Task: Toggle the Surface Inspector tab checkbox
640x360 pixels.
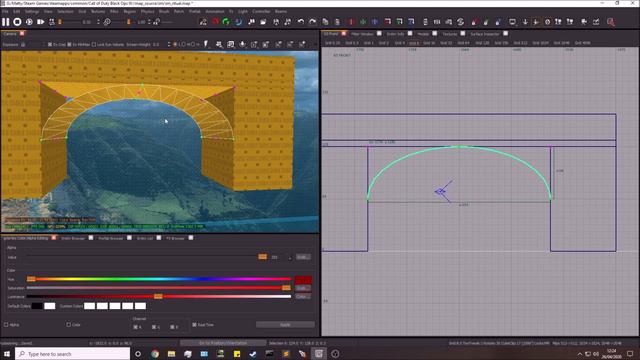Action: [x=506, y=33]
